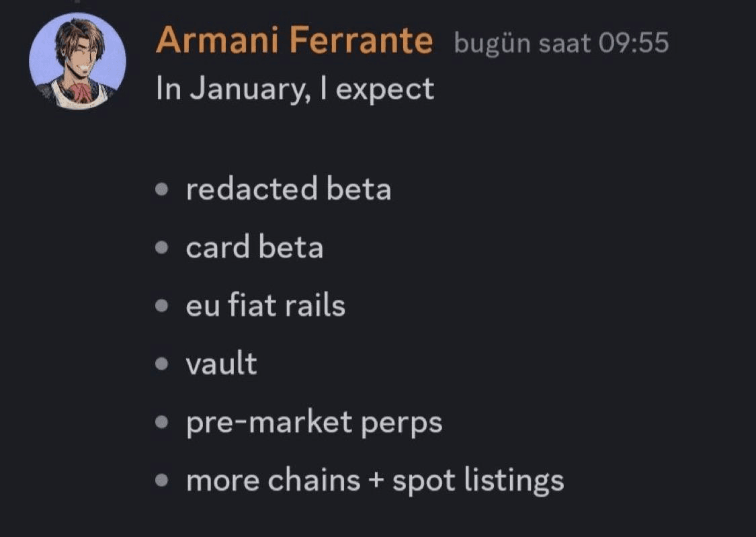Click the bullet next to card beta
The width and height of the screenshot is (756, 537).
161,249
